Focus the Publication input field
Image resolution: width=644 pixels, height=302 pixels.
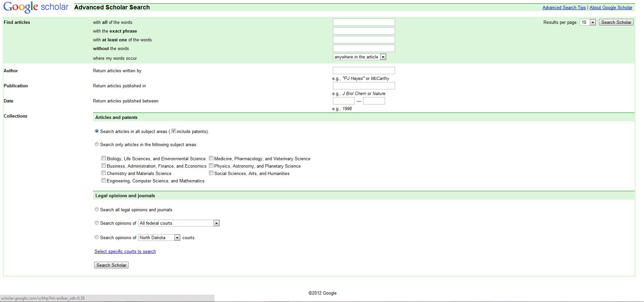pyautogui.click(x=364, y=86)
